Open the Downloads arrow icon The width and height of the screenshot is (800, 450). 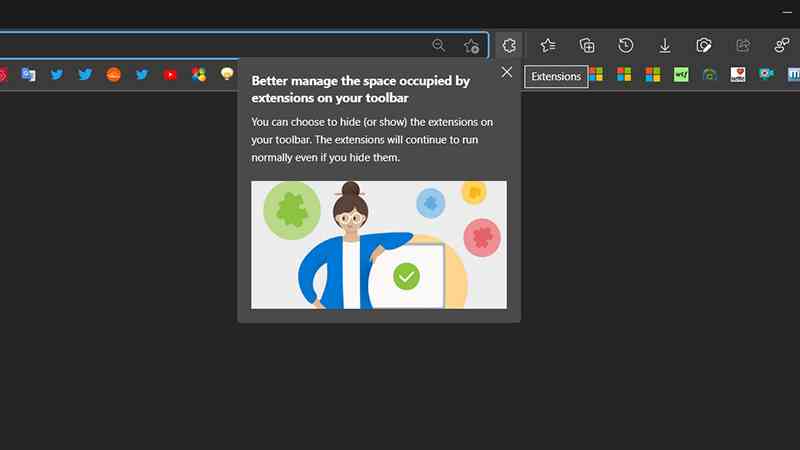click(665, 45)
